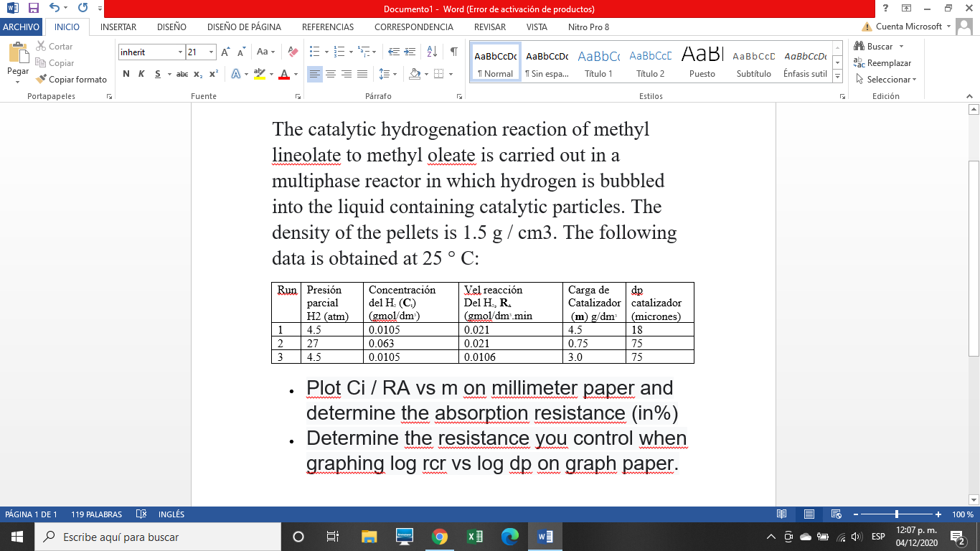Open Microsoft Edge from the taskbar
980x551 pixels.
point(510,537)
